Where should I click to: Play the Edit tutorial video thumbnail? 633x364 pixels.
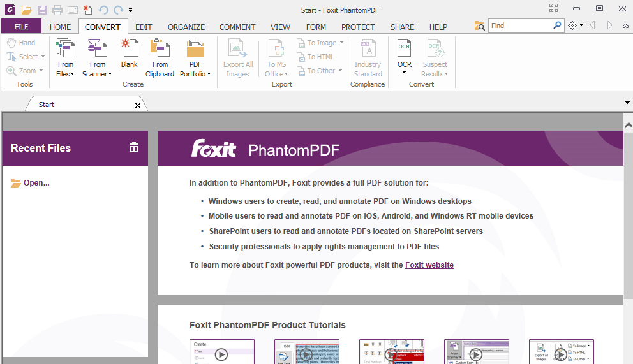[307, 352]
